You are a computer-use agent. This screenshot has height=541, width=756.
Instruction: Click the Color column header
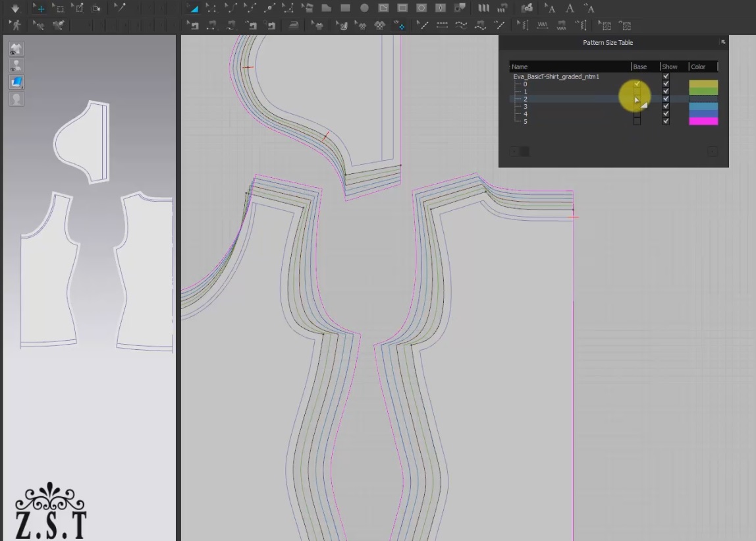(x=703, y=67)
